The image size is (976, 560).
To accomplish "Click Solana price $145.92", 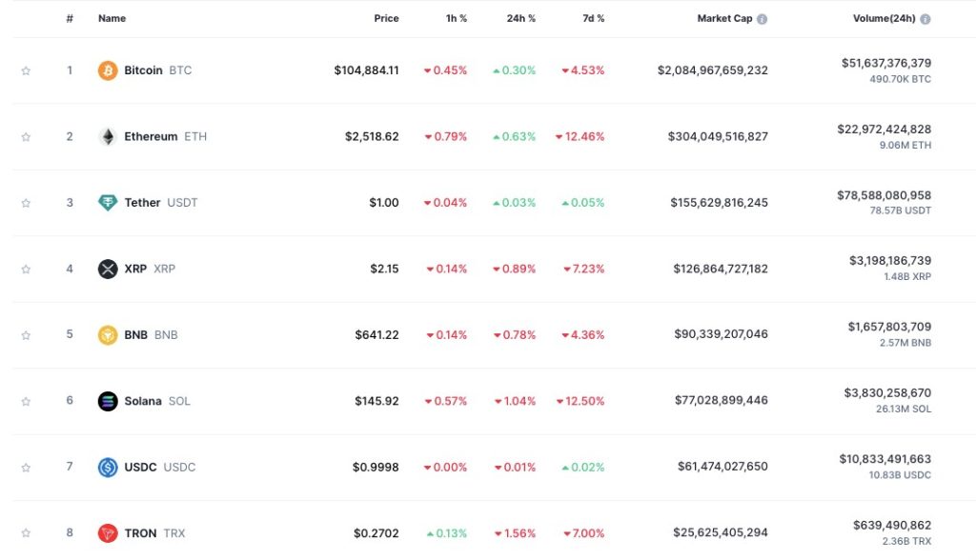I will tap(377, 401).
